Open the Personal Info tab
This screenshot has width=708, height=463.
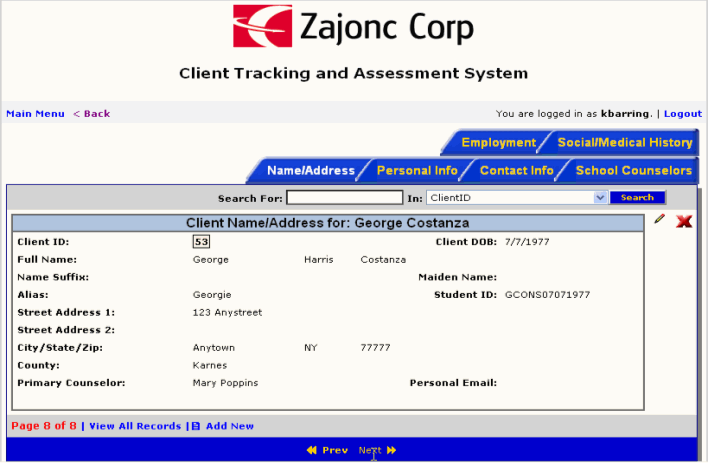pos(417,171)
